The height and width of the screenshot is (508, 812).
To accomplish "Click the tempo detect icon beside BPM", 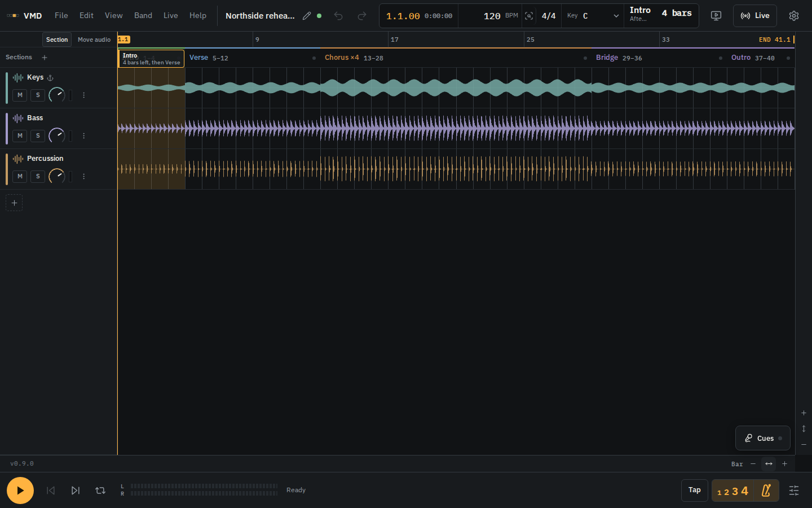I will [529, 16].
